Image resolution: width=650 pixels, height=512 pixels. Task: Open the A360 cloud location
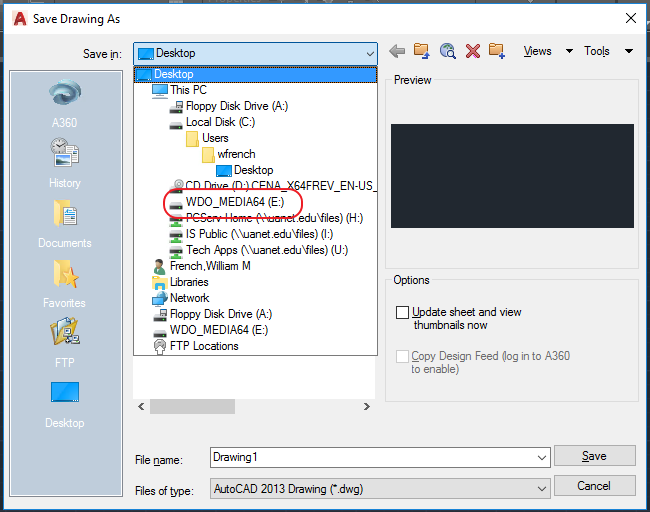tap(65, 104)
